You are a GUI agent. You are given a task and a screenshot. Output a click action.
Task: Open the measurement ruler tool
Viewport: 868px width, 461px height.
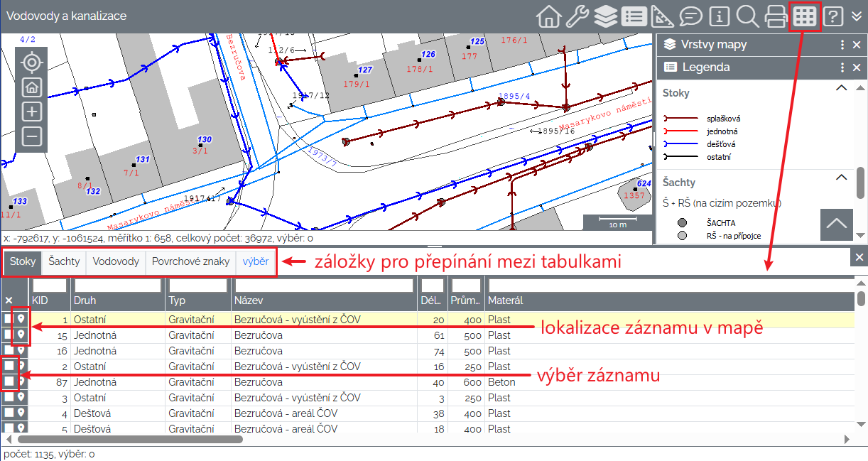pyautogui.click(x=662, y=16)
